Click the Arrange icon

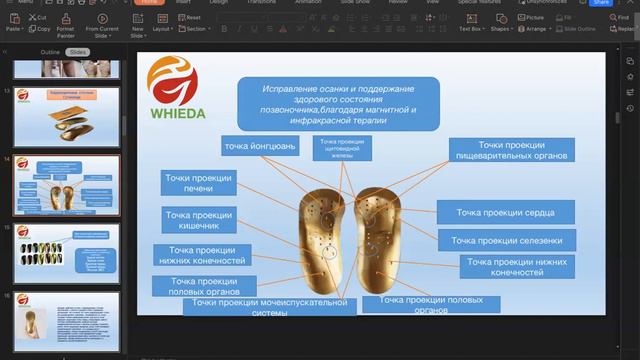point(521,29)
